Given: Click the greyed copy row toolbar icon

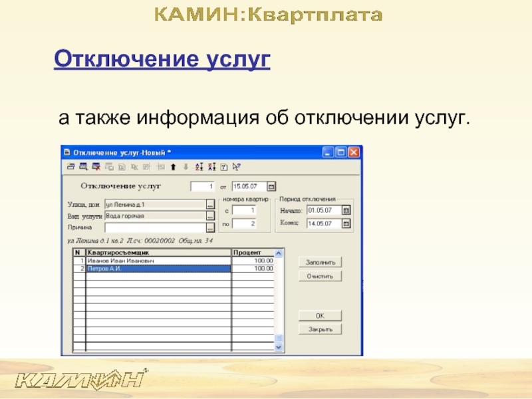Looking at the screenshot, I should [109, 167].
